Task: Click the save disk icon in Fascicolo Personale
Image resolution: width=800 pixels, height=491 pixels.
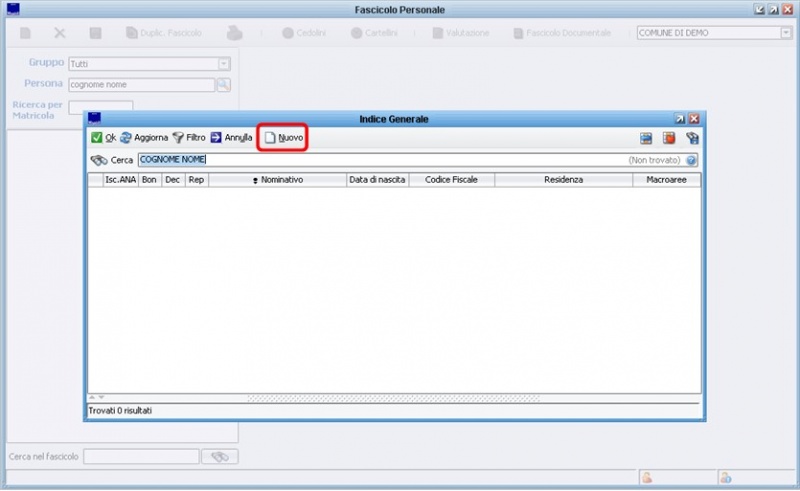Action: 95,33
